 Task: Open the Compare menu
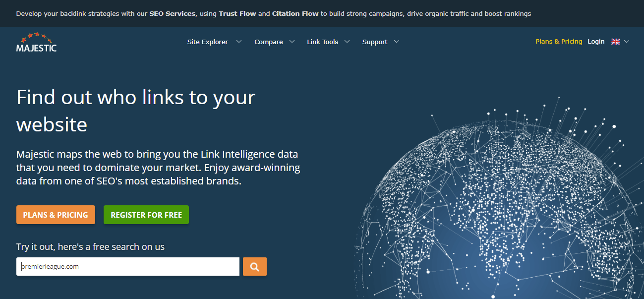[x=268, y=42]
